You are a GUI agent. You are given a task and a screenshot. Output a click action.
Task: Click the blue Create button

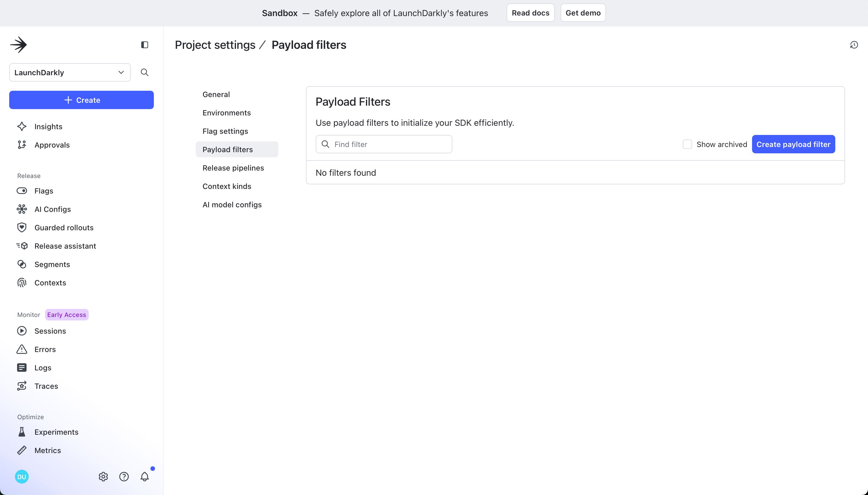(82, 100)
